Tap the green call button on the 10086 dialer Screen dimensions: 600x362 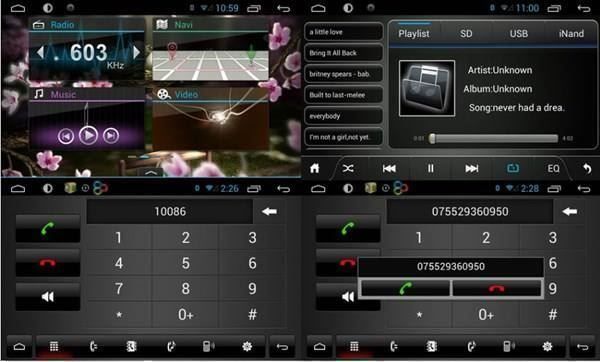[x=48, y=228]
